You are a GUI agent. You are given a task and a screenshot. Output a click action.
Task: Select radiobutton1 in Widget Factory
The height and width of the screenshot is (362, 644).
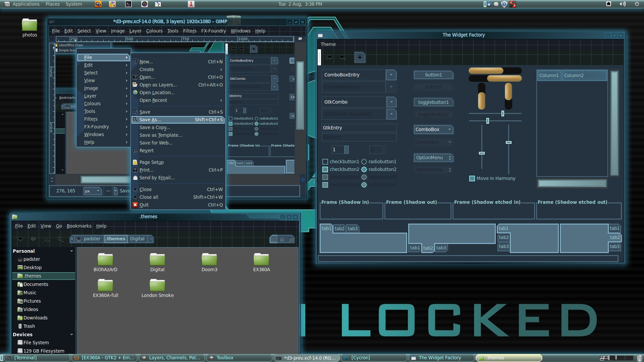click(364, 162)
